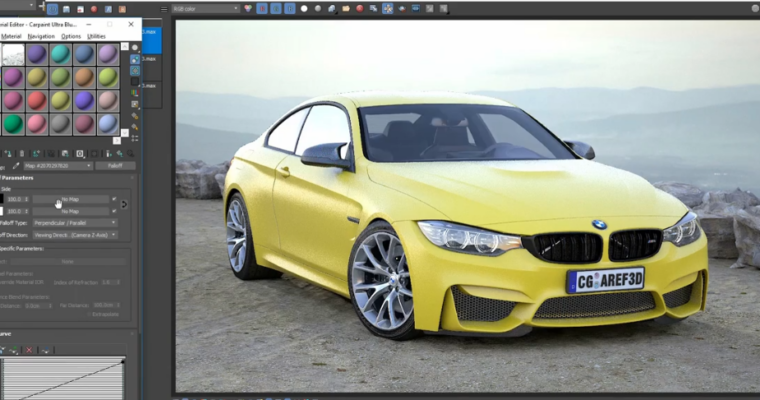Open the Material/Map Navigator icon

135,138
